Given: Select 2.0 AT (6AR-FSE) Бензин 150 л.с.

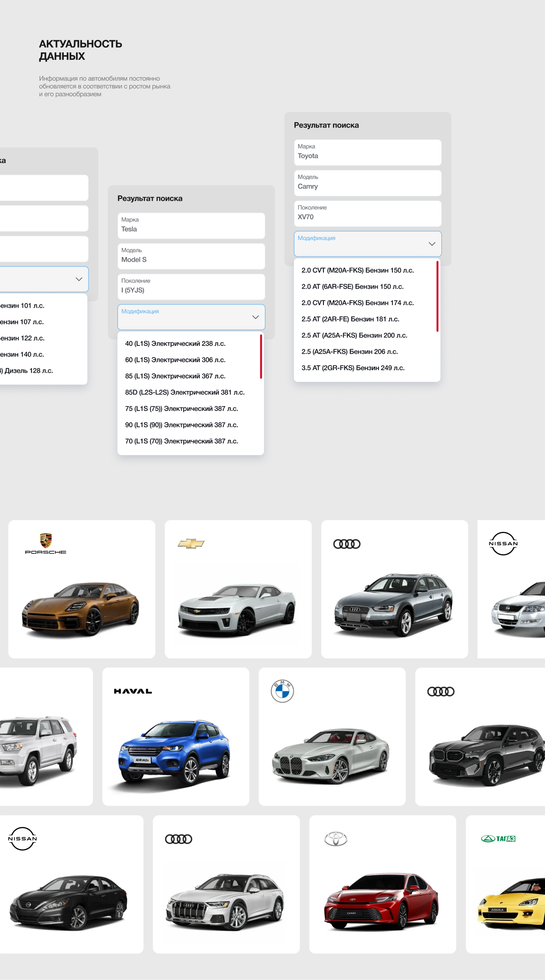Looking at the screenshot, I should coord(352,287).
